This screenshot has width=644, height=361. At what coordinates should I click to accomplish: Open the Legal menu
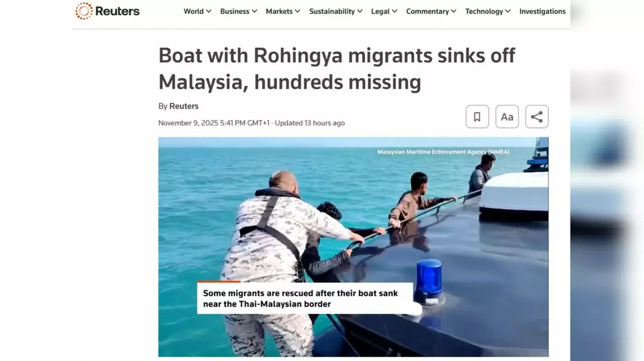[x=384, y=11]
